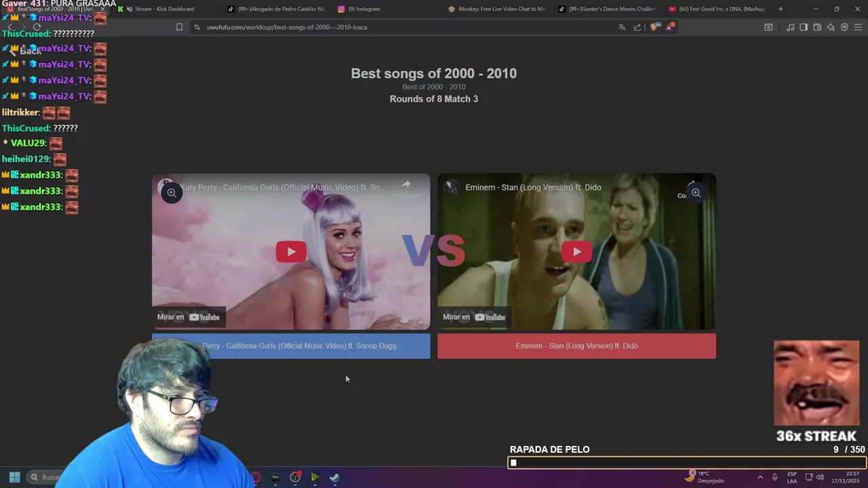Open the ESP LAA language switcher
Image resolution: width=868 pixels, height=488 pixels.
pyautogui.click(x=792, y=477)
